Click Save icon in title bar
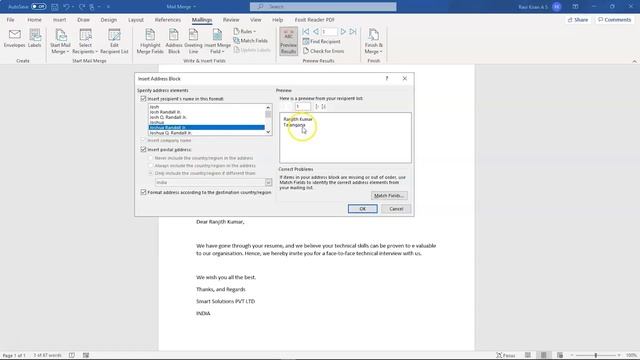 click(55, 7)
